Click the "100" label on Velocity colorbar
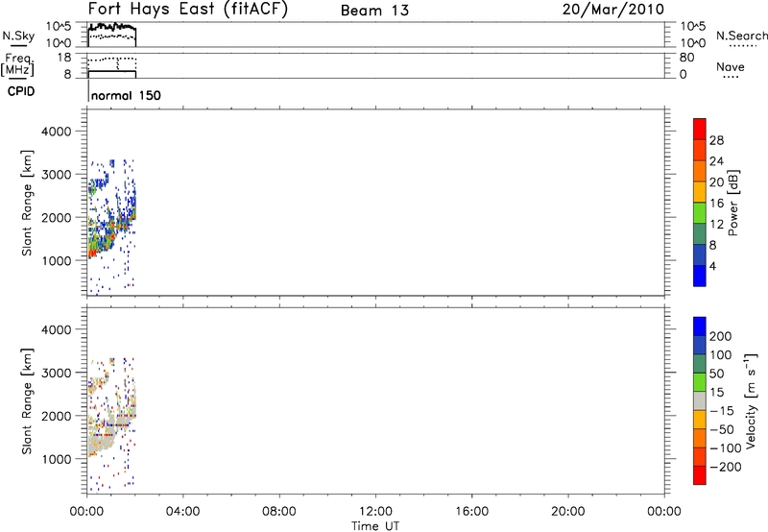 (721, 354)
